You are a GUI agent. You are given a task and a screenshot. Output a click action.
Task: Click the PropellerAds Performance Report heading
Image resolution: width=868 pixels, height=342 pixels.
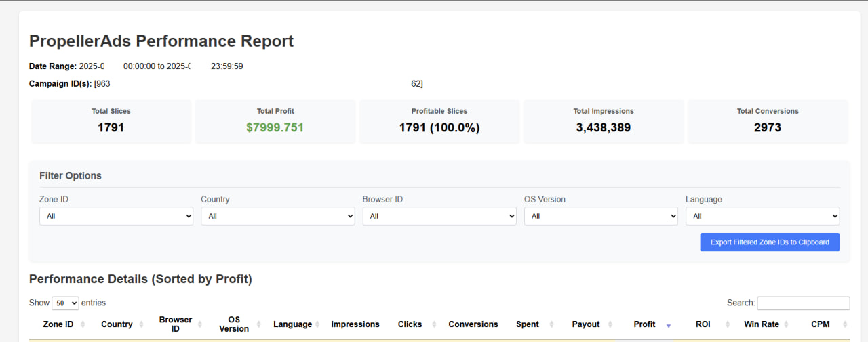tap(161, 41)
